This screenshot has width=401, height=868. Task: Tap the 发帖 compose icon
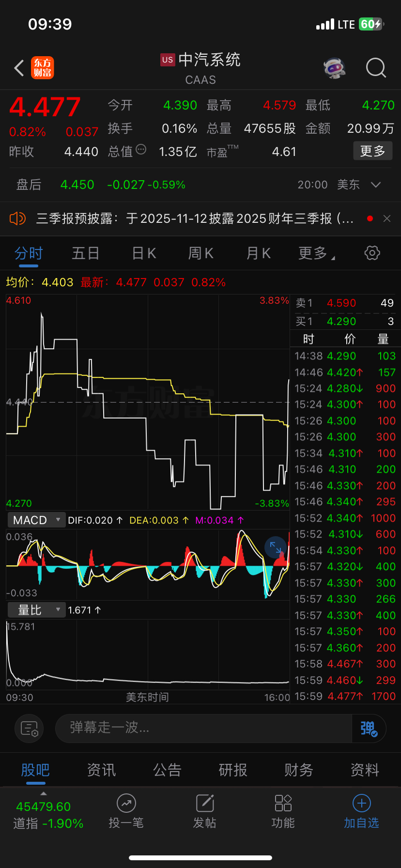coord(205,803)
